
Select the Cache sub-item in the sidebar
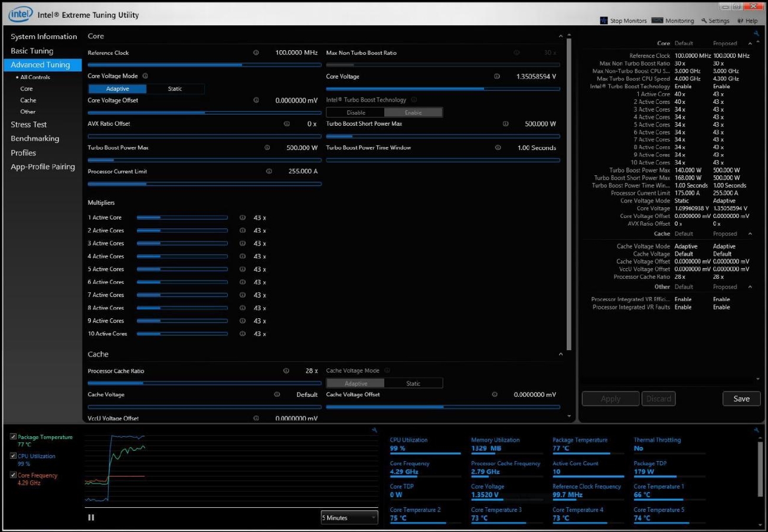point(28,100)
